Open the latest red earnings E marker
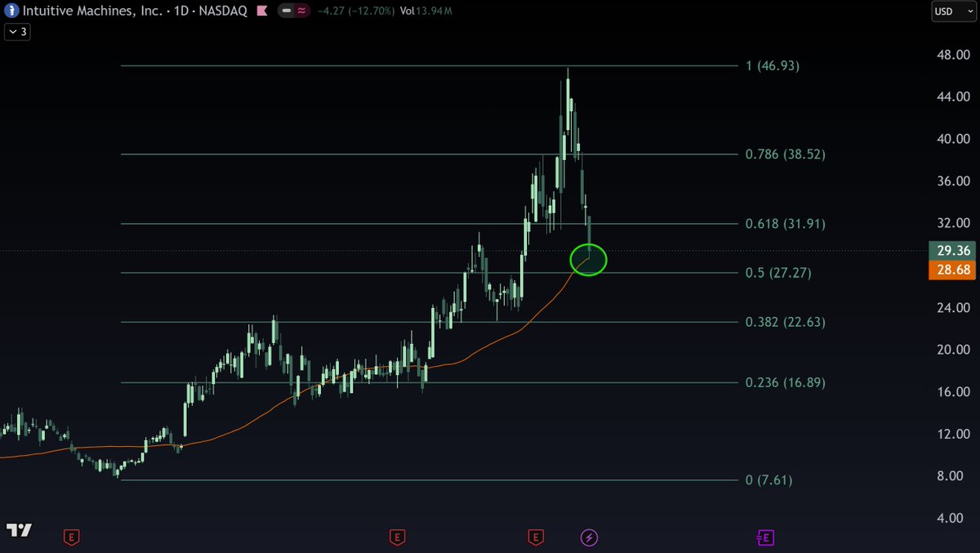The width and height of the screenshot is (980, 553). [x=536, y=537]
